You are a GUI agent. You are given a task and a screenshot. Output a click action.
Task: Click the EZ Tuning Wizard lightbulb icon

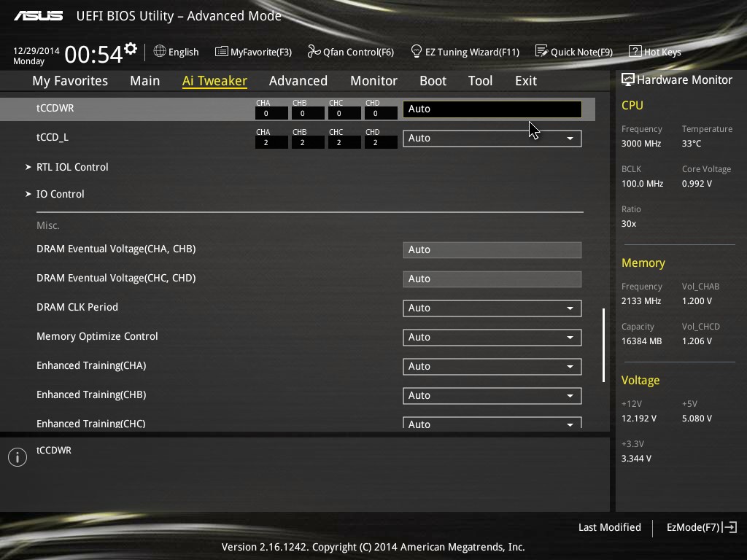point(416,51)
